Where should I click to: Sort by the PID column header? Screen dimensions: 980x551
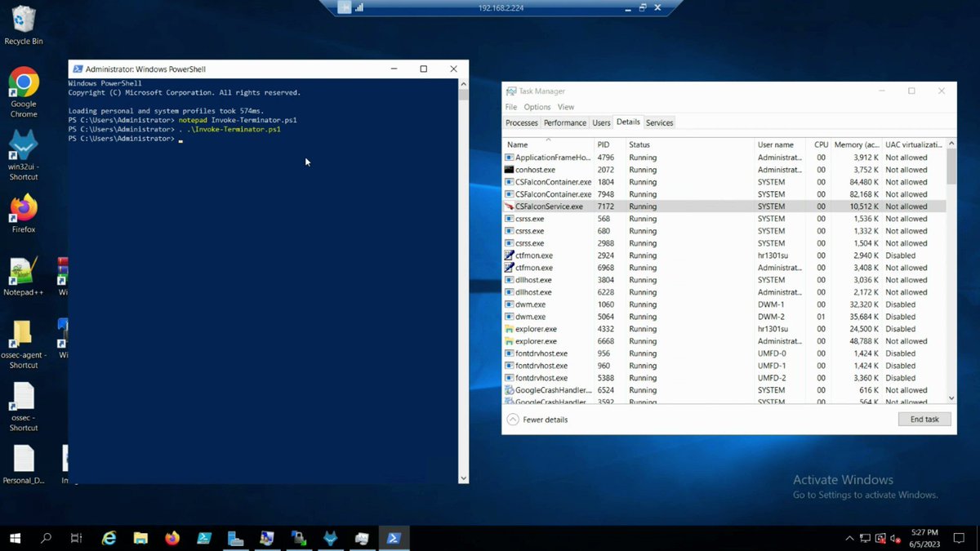(609, 144)
